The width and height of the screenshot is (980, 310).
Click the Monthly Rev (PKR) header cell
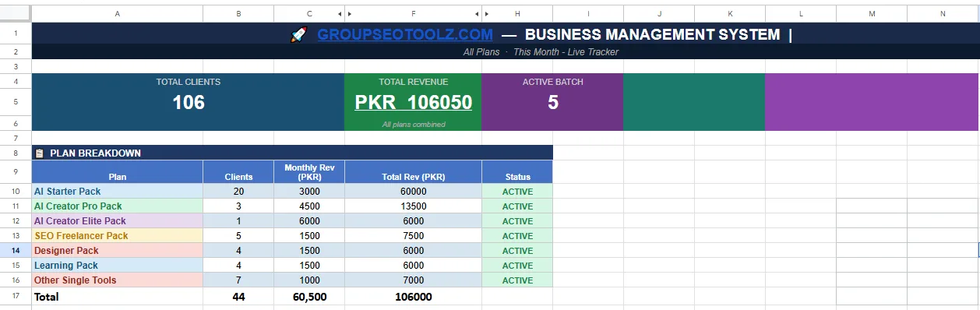(309, 171)
